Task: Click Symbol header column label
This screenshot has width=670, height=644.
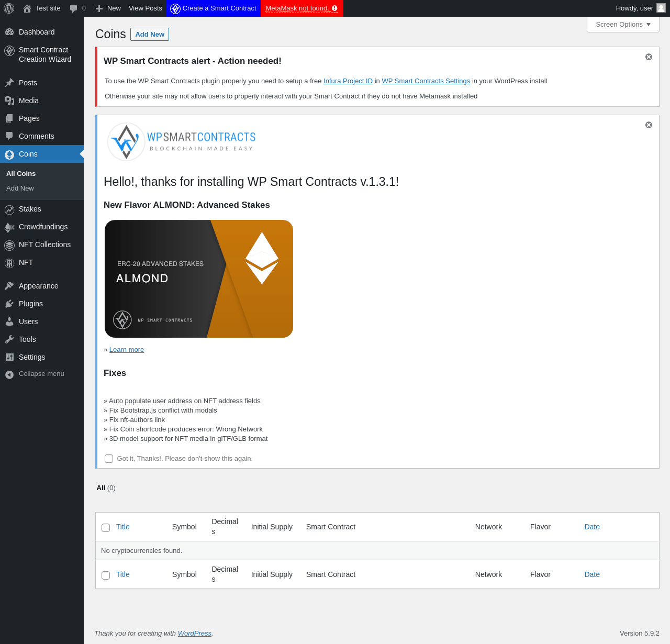Action: point(184,527)
